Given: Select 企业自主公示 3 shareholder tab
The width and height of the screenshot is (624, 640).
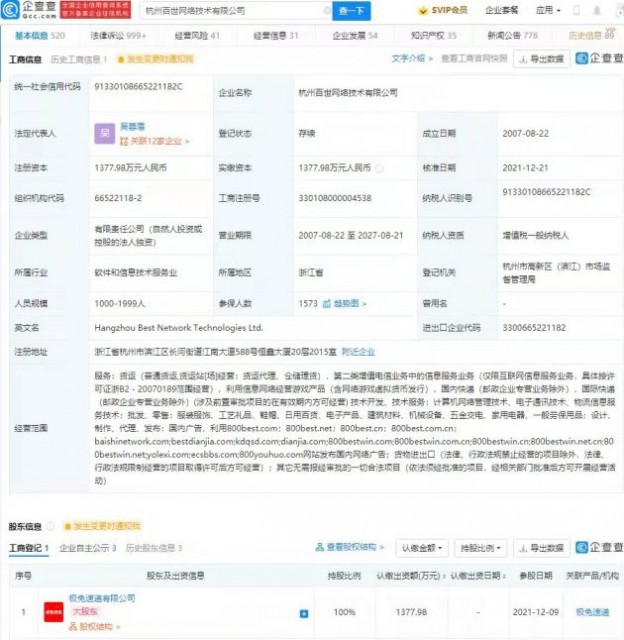Looking at the screenshot, I should [88, 548].
